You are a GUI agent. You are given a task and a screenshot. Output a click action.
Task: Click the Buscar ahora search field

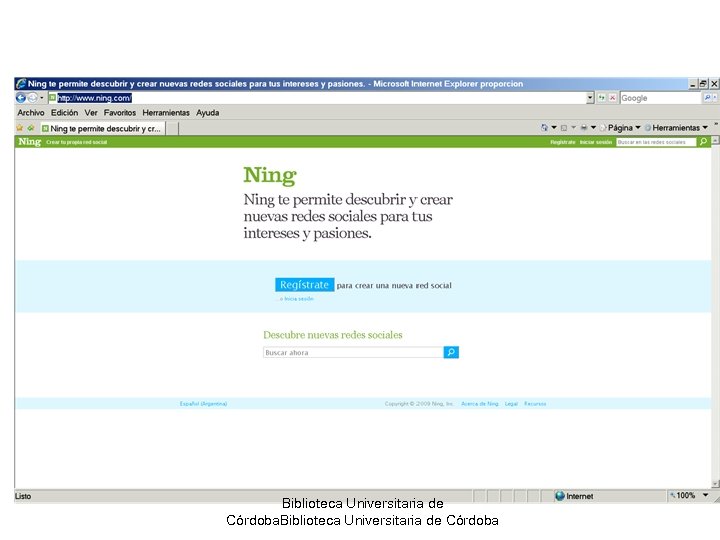click(x=353, y=352)
